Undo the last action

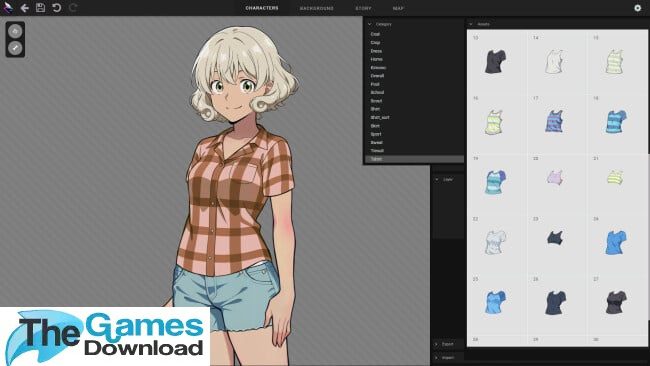click(x=57, y=7)
